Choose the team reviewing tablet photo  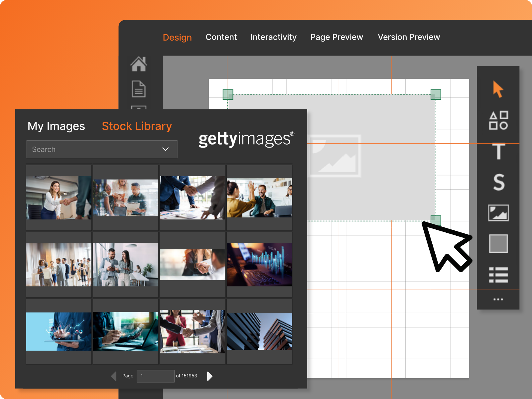pyautogui.click(x=126, y=198)
